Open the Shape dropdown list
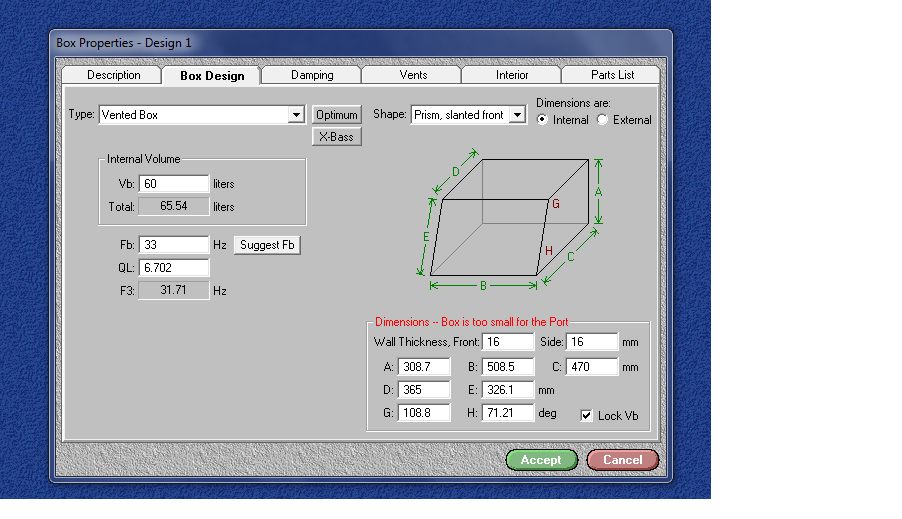Image resolution: width=902 pixels, height=519 pixels. [x=516, y=115]
